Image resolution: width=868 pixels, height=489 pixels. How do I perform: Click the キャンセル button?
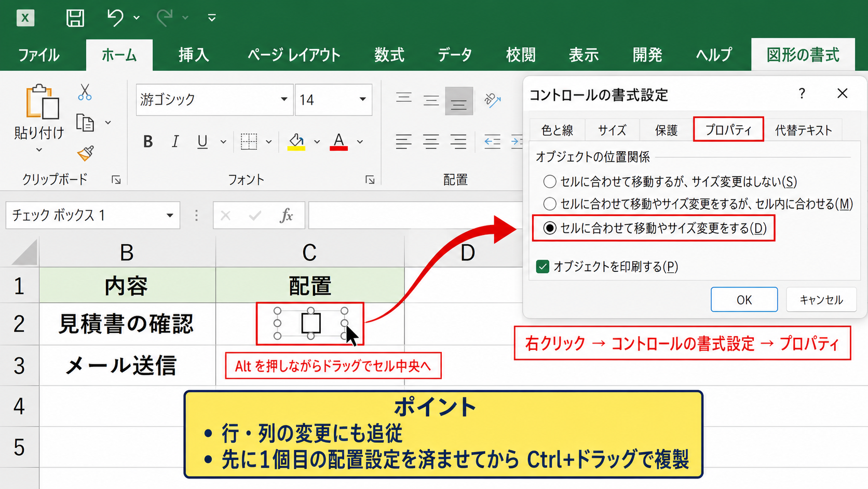[x=821, y=300]
